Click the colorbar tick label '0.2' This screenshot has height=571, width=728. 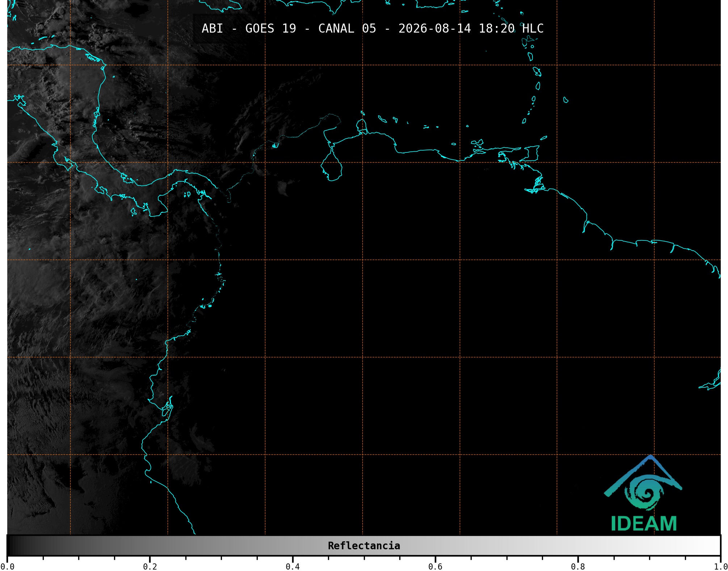pos(150,566)
